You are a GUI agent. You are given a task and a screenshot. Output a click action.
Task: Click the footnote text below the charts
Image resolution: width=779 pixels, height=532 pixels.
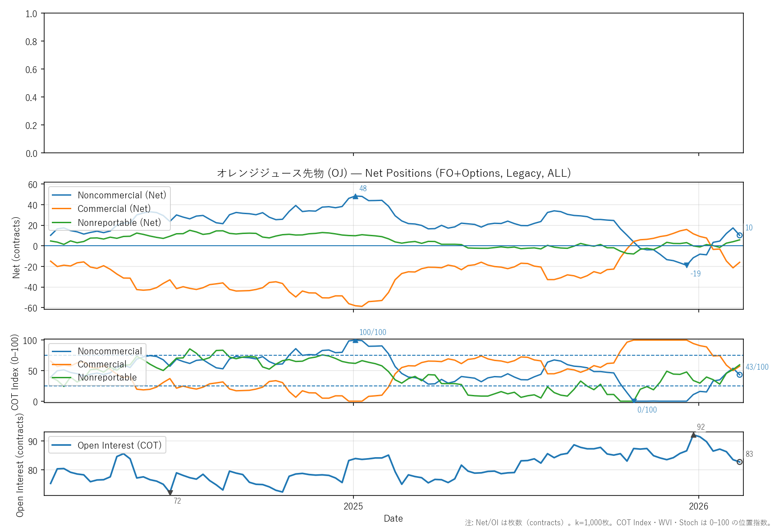point(618,523)
